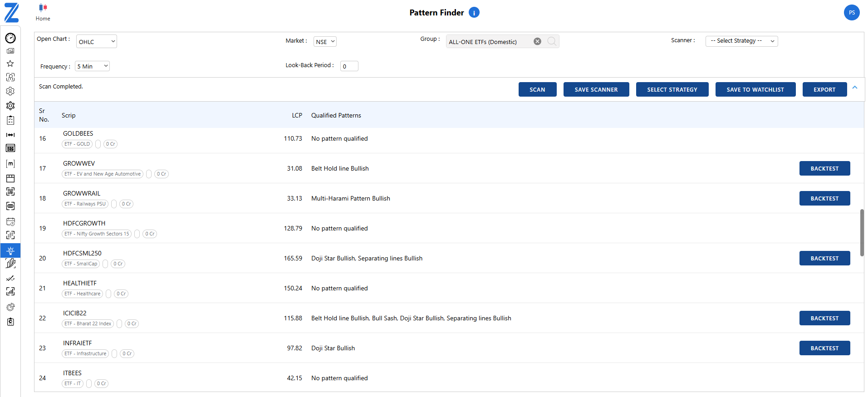Expand the Market NSE dropdown
This screenshot has height=397, width=868.
325,42
